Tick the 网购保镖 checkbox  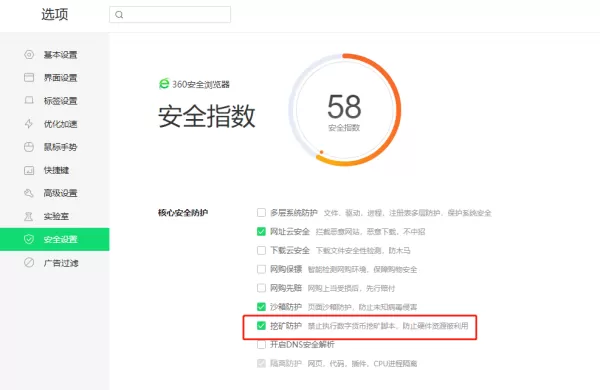[x=261, y=269]
